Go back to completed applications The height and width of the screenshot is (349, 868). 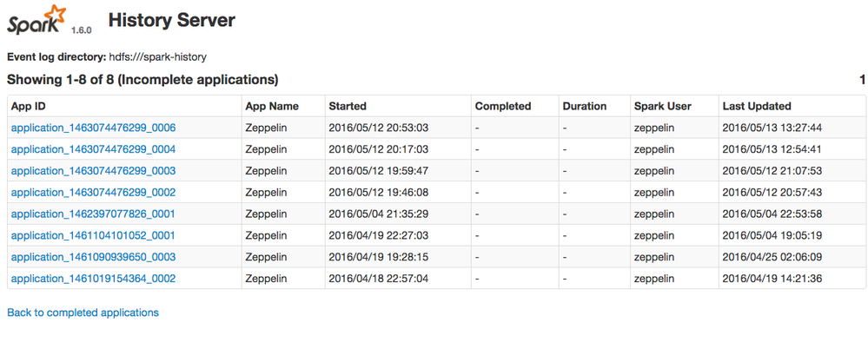83,313
